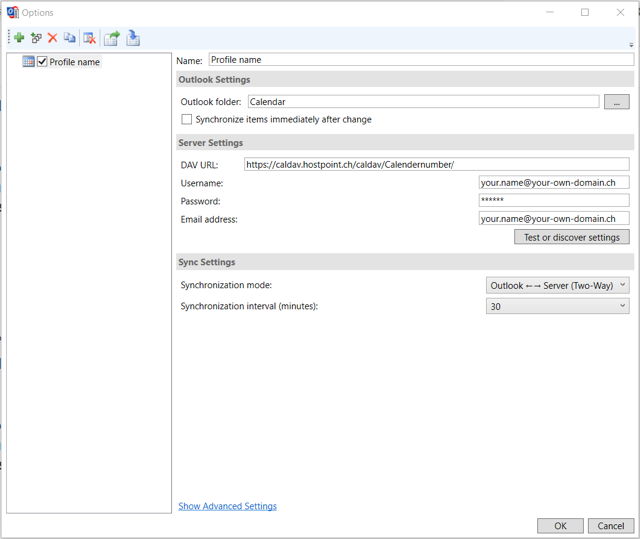Select Profile name item in profile tree

pyautogui.click(x=74, y=62)
